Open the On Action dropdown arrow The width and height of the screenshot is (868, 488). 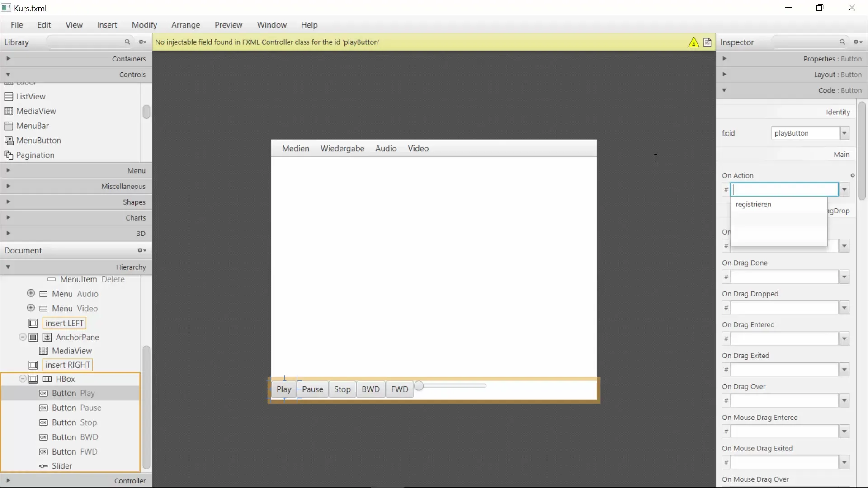click(844, 190)
